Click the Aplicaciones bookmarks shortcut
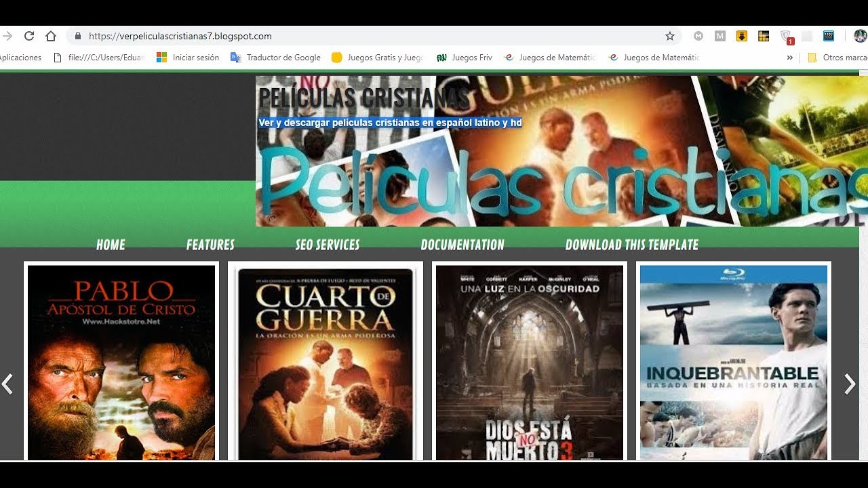The width and height of the screenshot is (868, 488). [20, 58]
